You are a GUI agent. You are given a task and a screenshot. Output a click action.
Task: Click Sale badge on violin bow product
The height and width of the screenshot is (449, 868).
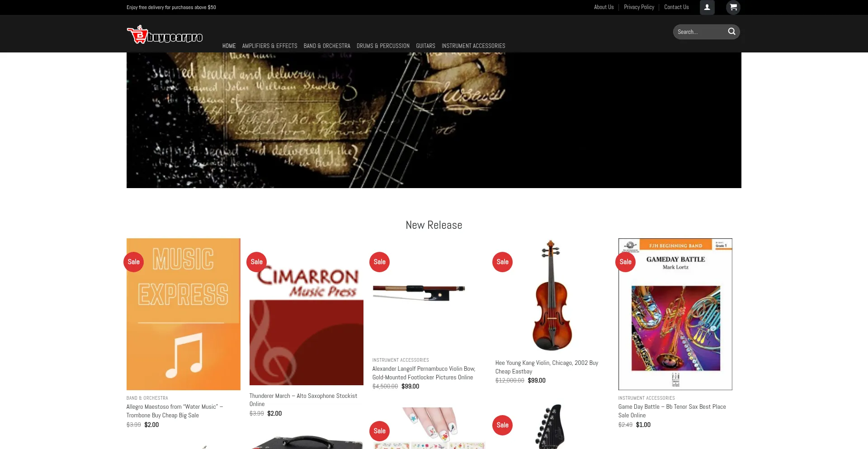(379, 262)
